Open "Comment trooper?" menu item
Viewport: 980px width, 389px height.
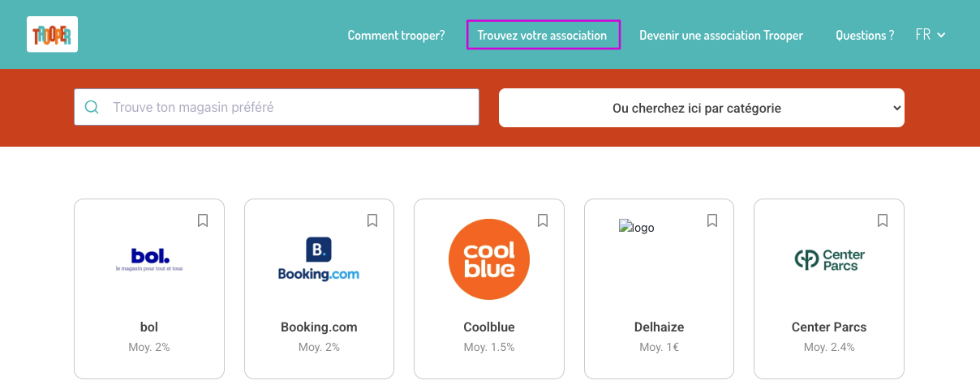pyautogui.click(x=396, y=36)
